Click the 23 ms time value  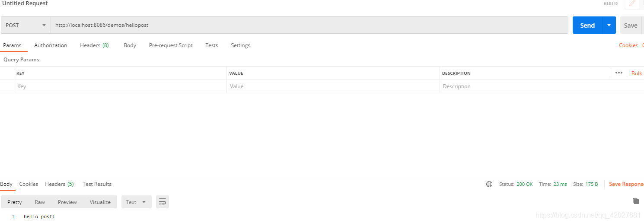[560, 184]
